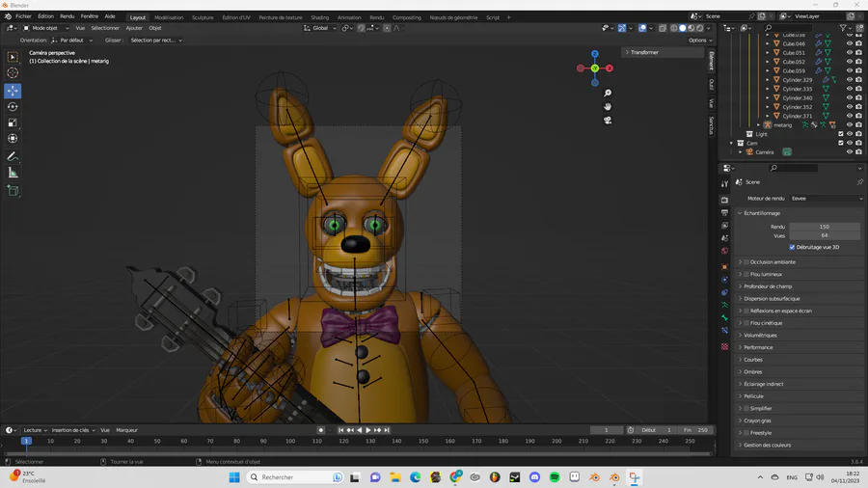Expand the Transformer sidebar panel

click(x=644, y=52)
